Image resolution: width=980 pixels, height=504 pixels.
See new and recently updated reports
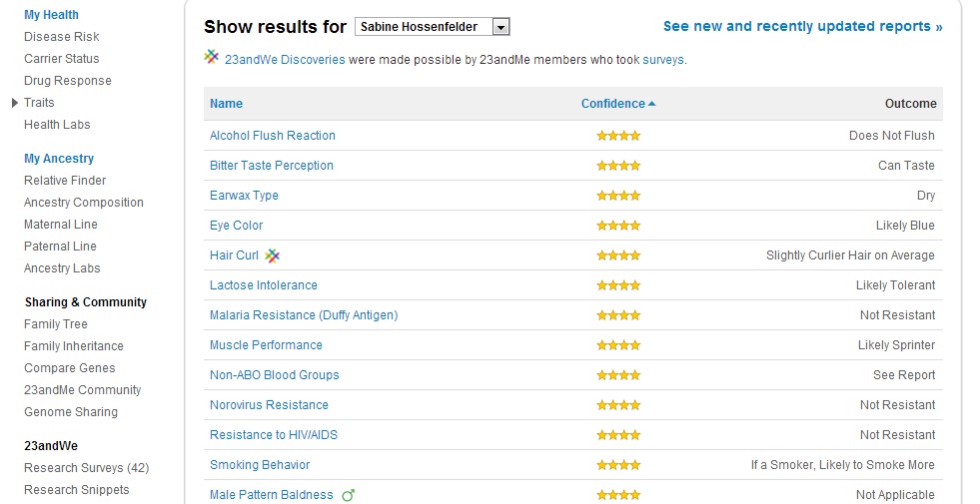pyautogui.click(x=802, y=27)
